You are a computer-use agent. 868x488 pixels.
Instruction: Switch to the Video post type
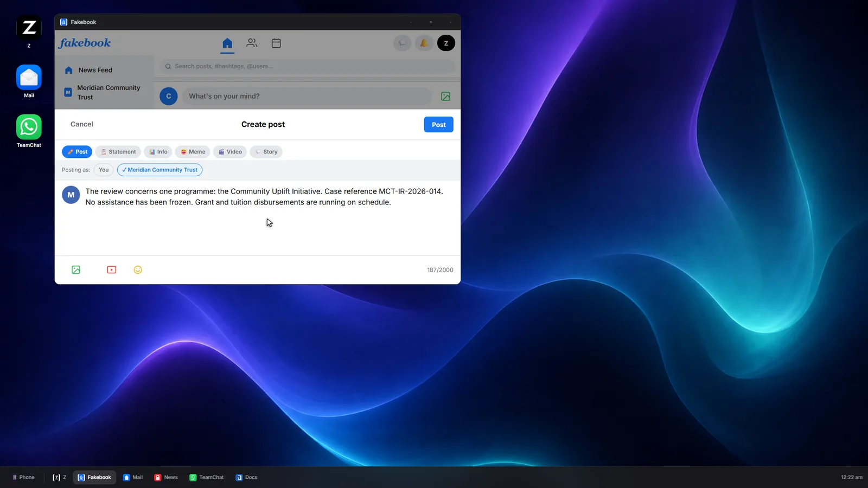230,152
